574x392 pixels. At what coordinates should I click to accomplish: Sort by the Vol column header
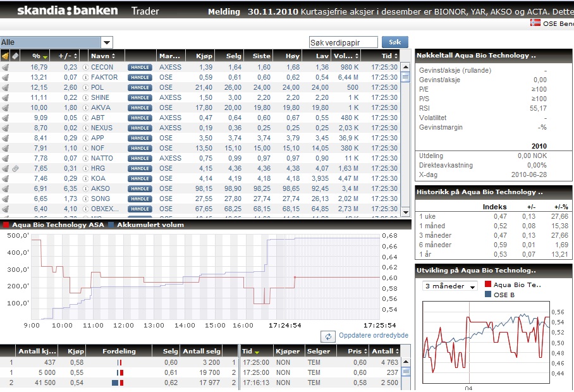pyautogui.click(x=346, y=56)
